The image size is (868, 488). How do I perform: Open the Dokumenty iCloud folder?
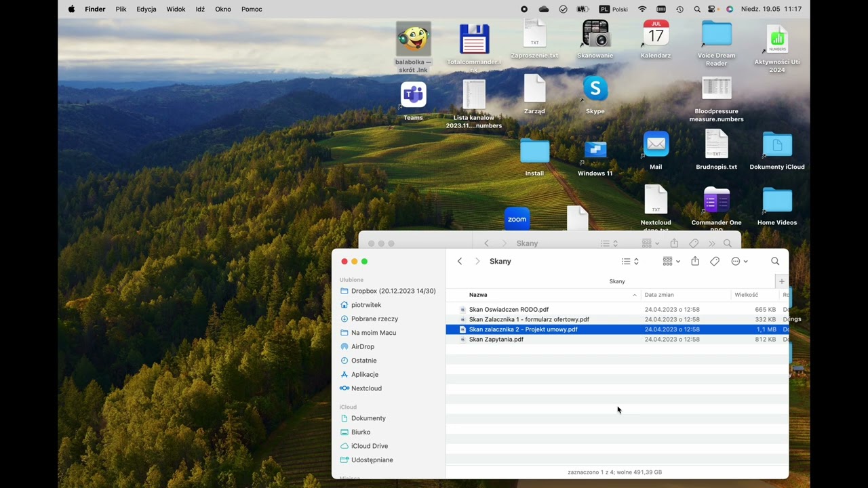pyautogui.click(x=777, y=144)
